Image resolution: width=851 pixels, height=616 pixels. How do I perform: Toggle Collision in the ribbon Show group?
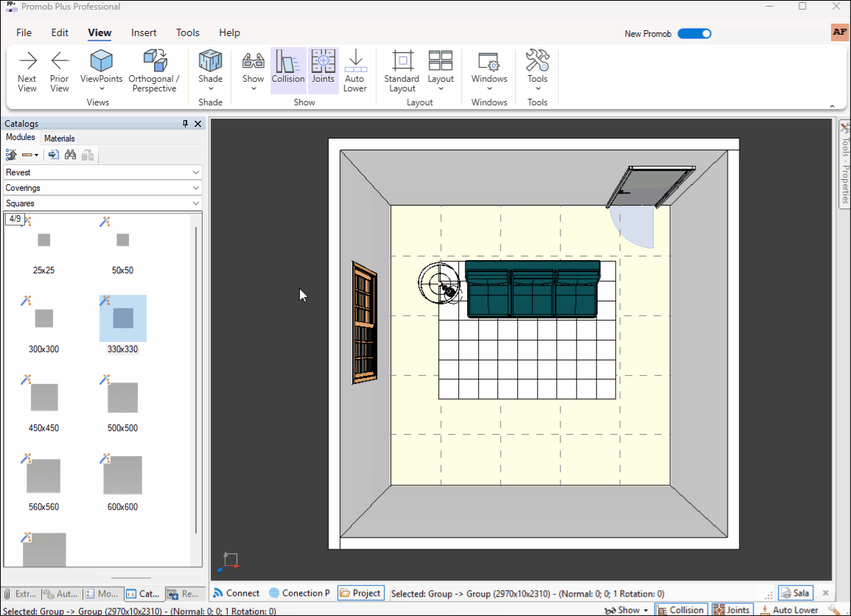click(x=288, y=71)
